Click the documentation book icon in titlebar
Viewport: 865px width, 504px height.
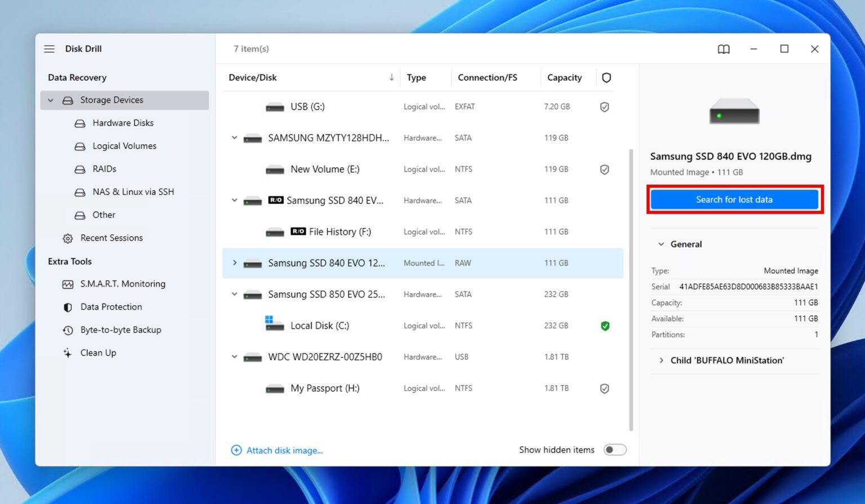pos(724,49)
